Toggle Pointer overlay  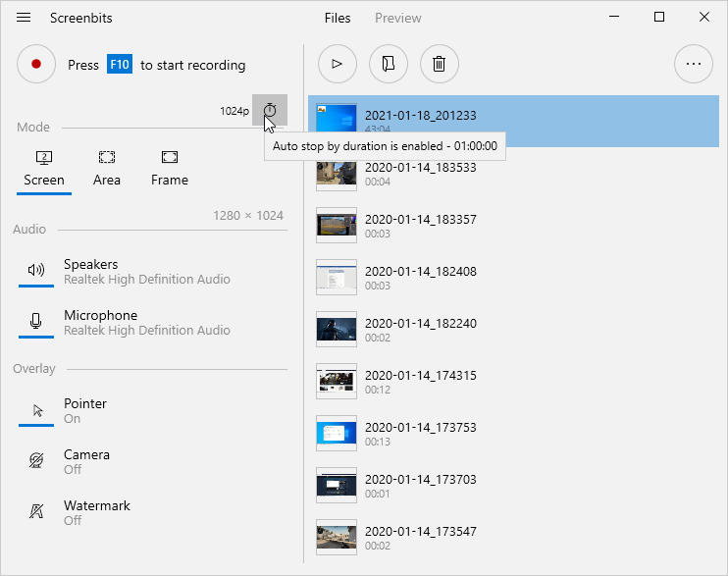coord(36,410)
